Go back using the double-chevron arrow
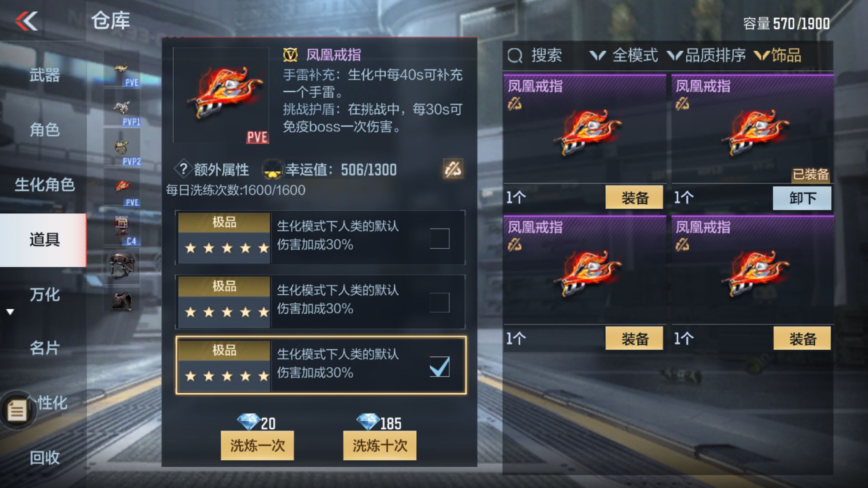 (27, 21)
